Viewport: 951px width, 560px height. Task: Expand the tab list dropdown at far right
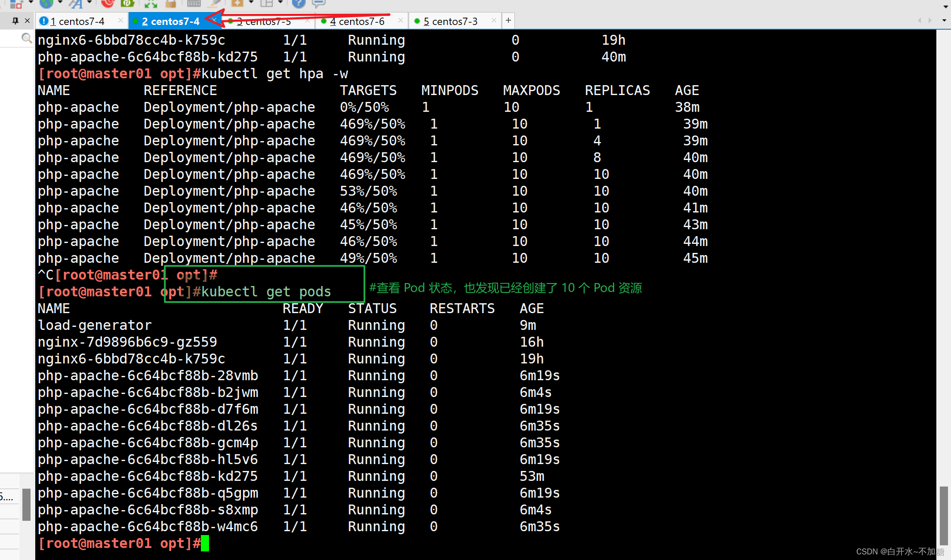[x=944, y=21]
